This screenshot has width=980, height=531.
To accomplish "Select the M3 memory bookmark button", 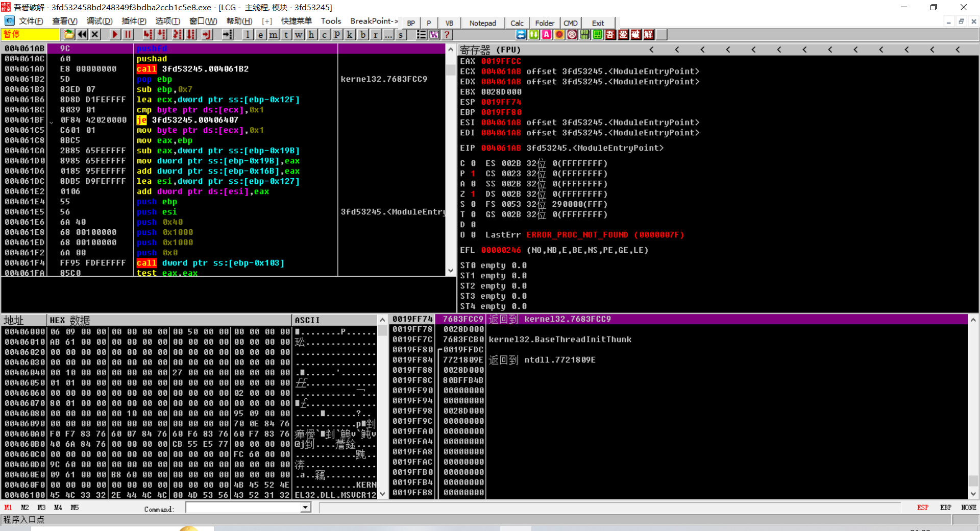I will point(41,508).
